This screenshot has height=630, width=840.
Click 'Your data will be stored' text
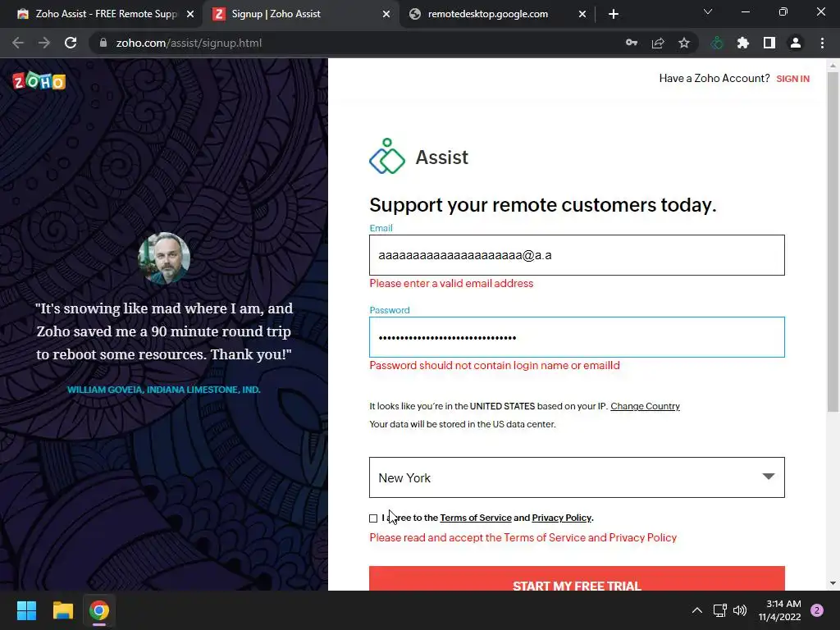pyautogui.click(x=463, y=424)
